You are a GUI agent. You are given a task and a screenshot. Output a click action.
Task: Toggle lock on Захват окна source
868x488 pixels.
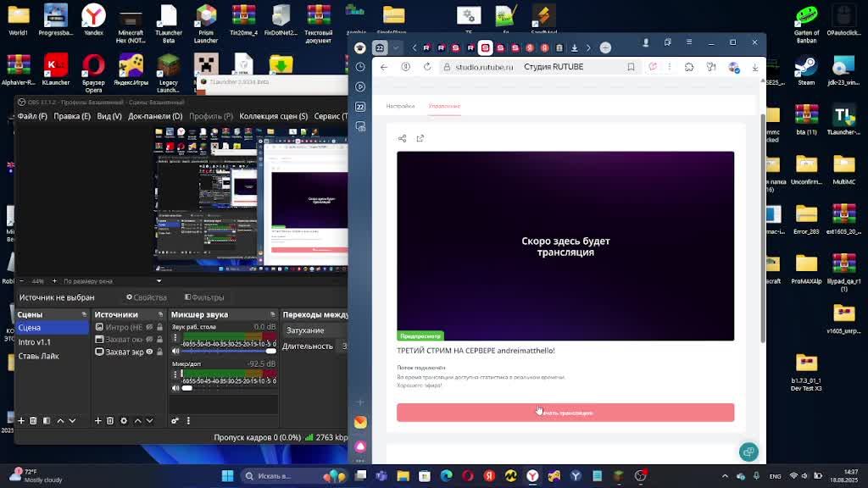click(x=160, y=339)
